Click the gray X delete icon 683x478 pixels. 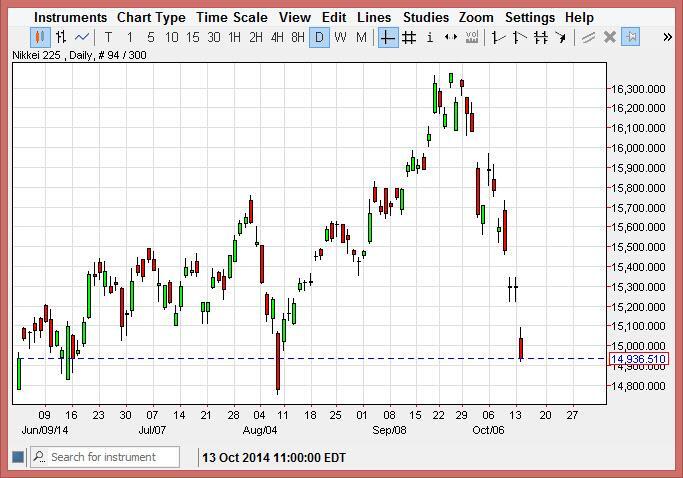(610, 38)
